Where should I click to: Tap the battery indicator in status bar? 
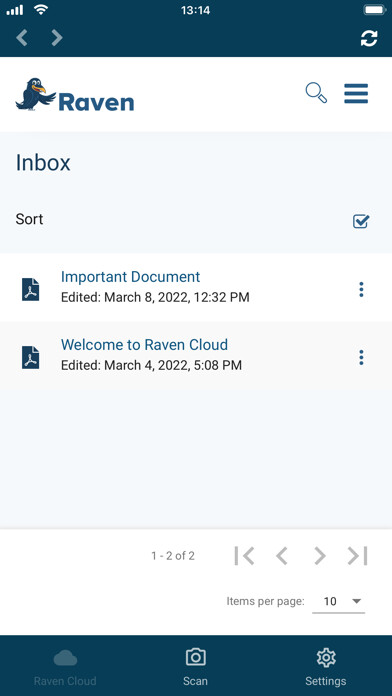pyautogui.click(x=375, y=9)
